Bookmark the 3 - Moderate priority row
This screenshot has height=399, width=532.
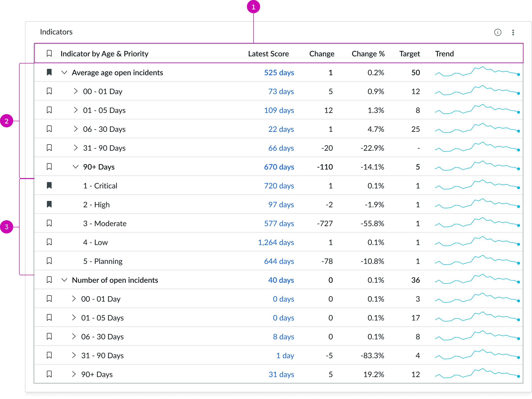pos(49,223)
